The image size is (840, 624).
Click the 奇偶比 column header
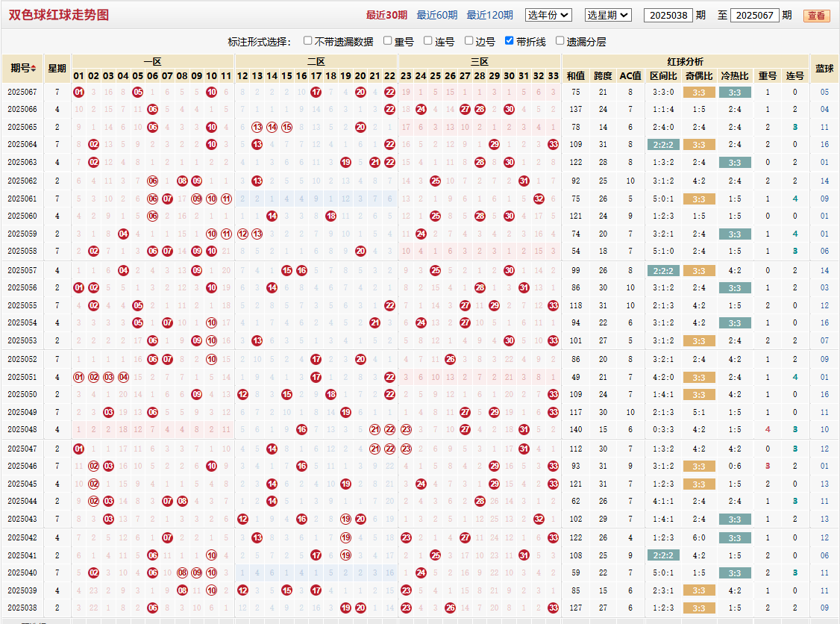[699, 76]
